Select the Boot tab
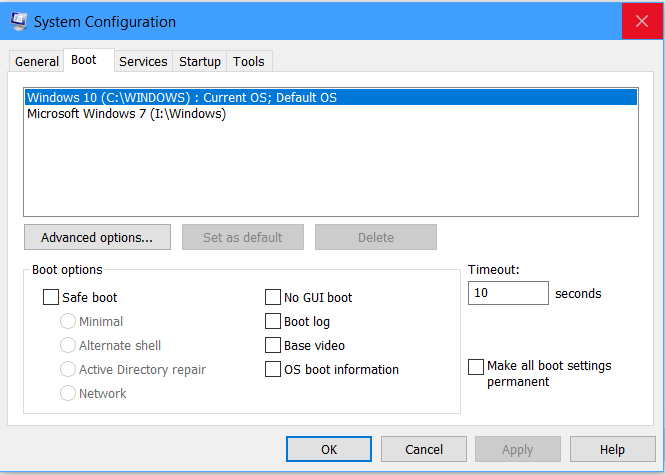Viewport: 665px width, 475px height. (x=89, y=60)
